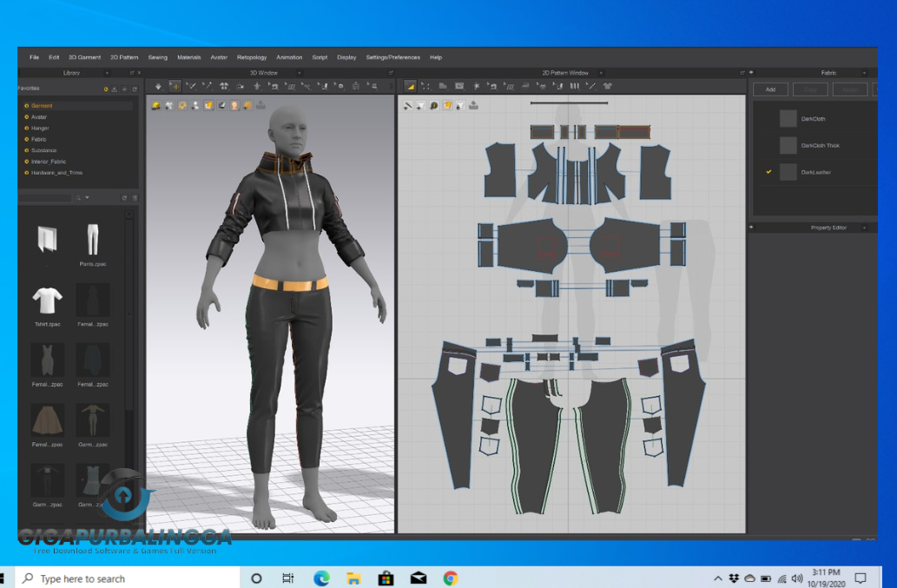This screenshot has height=588, width=897.
Task: Choose the Select Mesh tool in 3D toolbar
Action: tap(192, 86)
